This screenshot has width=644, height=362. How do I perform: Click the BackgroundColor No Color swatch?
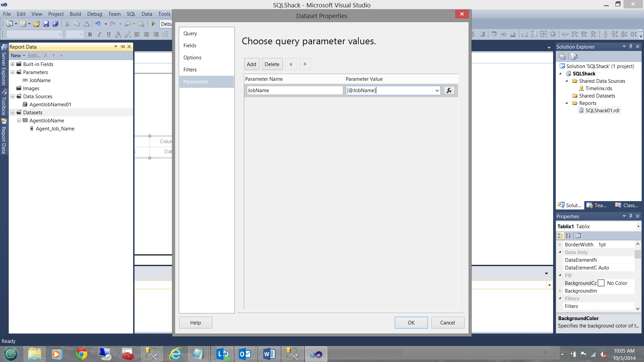[x=601, y=283]
